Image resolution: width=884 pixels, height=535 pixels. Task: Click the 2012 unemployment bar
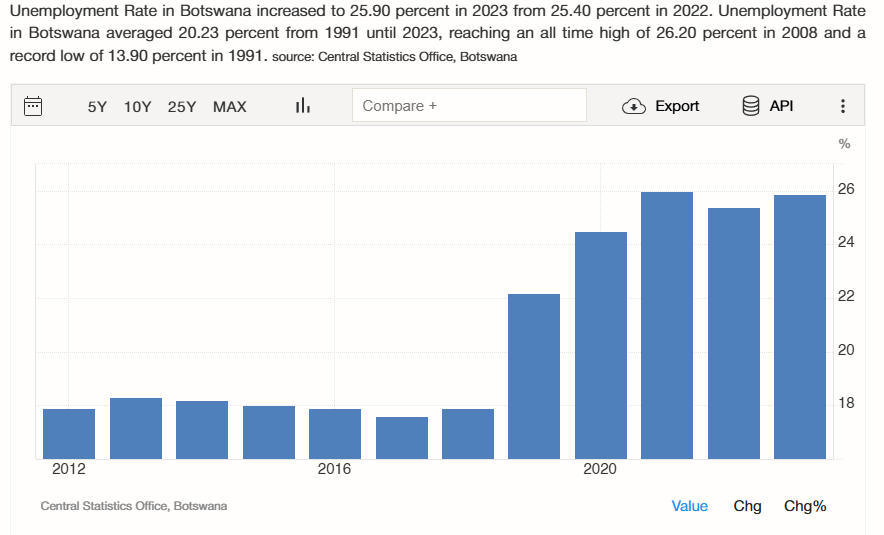click(x=69, y=434)
